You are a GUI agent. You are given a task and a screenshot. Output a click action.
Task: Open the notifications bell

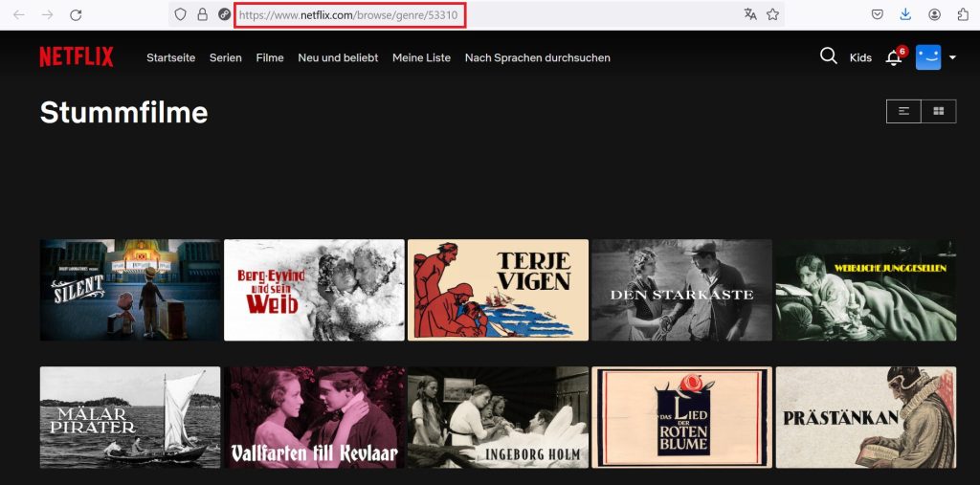[894, 57]
